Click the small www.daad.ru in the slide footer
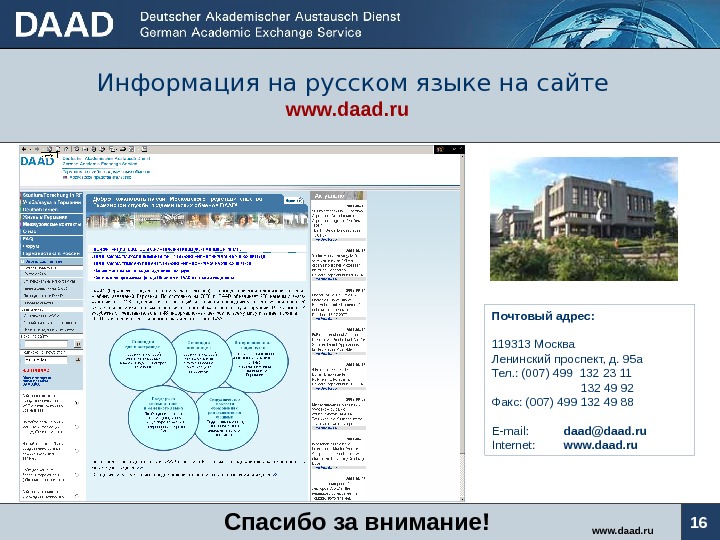The width and height of the screenshot is (720, 540). 622,530
